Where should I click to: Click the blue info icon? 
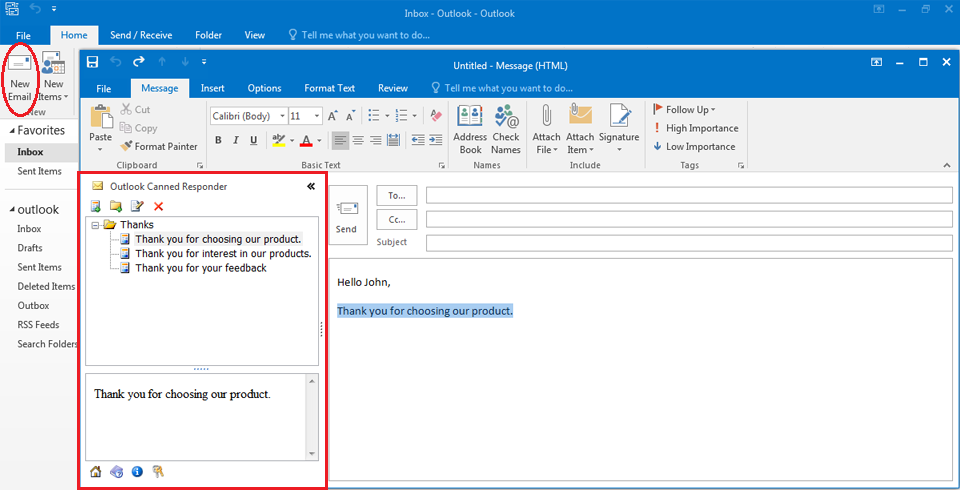click(x=137, y=472)
